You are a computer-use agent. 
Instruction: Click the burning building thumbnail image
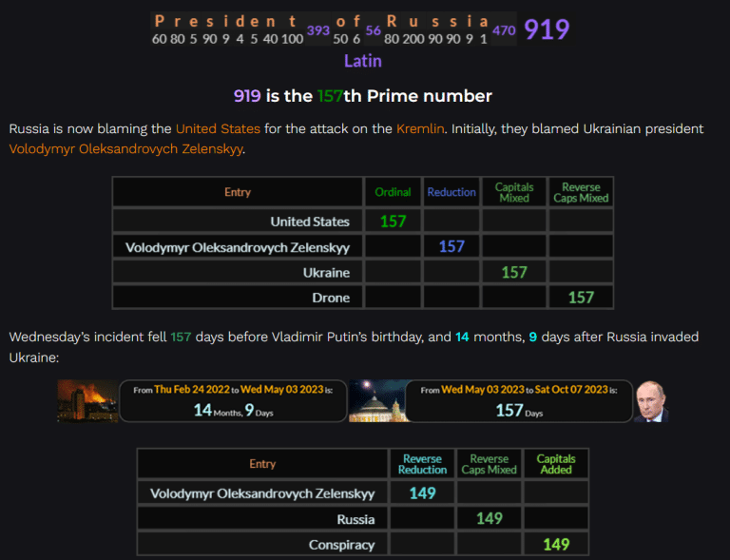click(87, 400)
